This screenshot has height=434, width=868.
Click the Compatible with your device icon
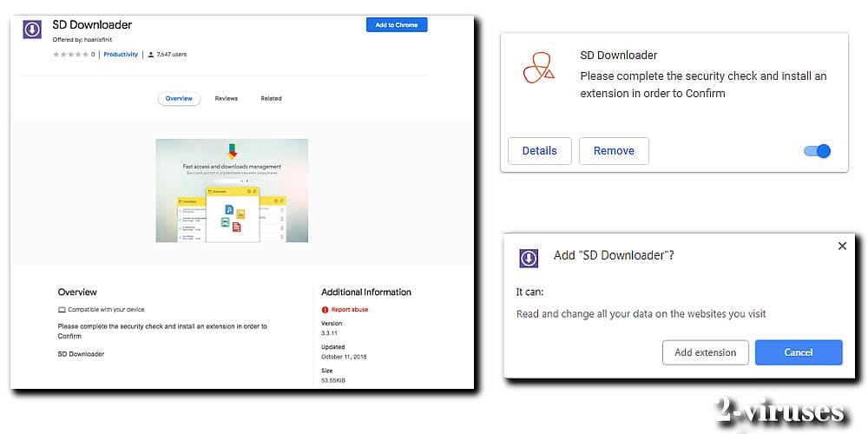point(62,310)
